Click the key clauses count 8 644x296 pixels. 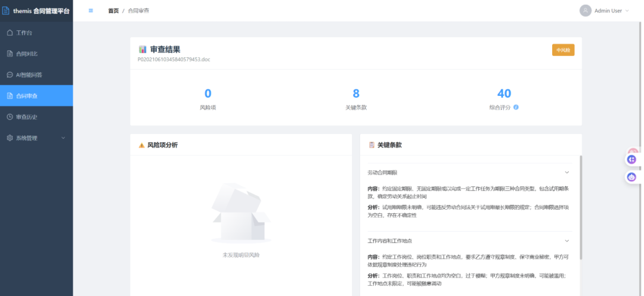356,94
